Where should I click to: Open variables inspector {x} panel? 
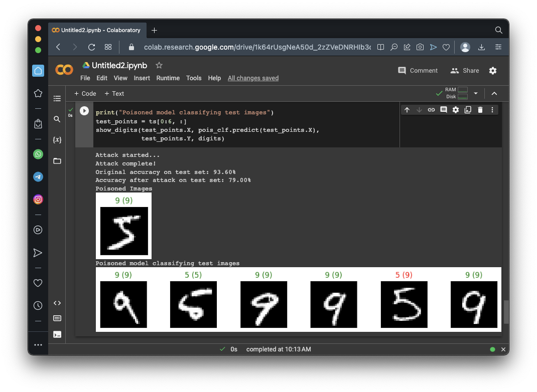[x=57, y=140]
